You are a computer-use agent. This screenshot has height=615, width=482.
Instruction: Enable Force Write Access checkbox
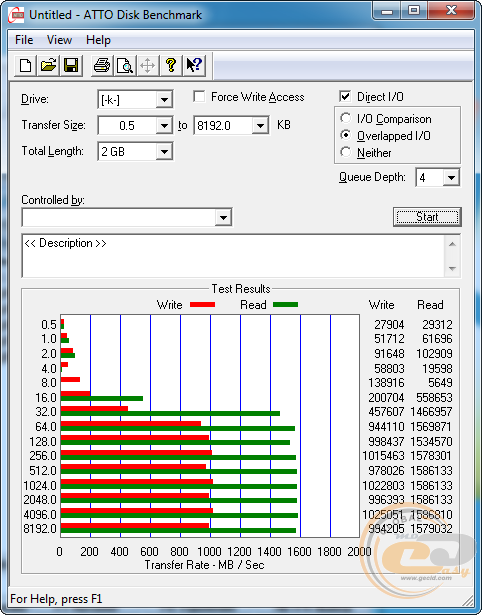tap(199, 96)
